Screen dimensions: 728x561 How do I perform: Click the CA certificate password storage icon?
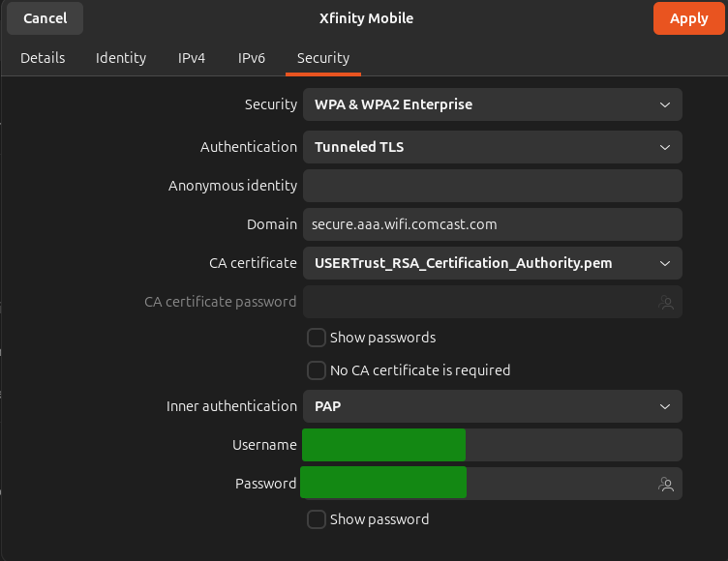[666, 303]
